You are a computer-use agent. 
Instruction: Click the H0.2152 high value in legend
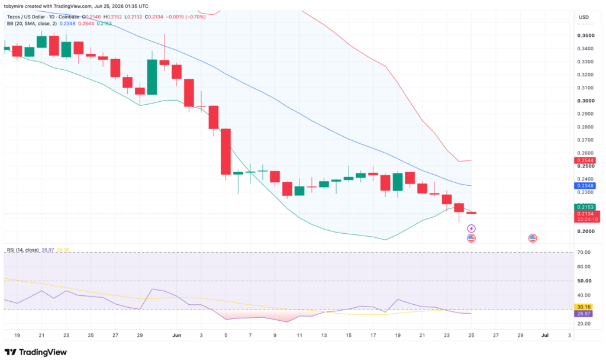tap(112, 17)
